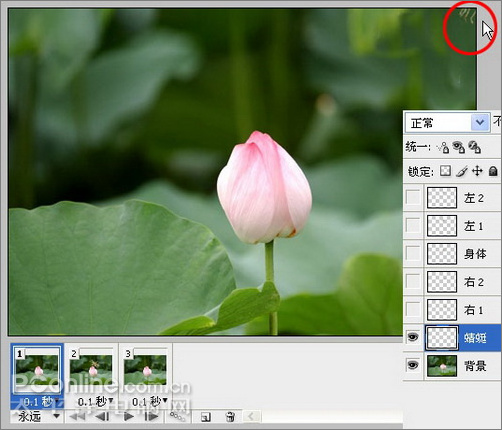
Task: Click the unify layer position icon
Action: [443, 147]
